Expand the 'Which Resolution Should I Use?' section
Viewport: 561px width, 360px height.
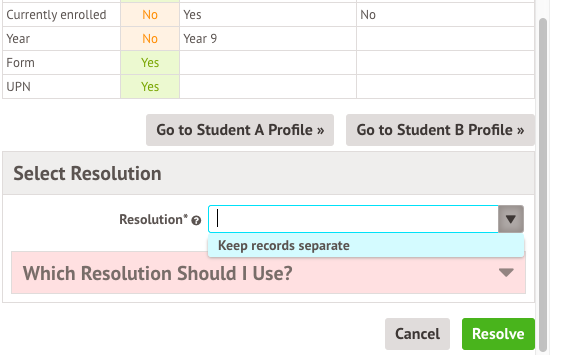[x=268, y=273]
